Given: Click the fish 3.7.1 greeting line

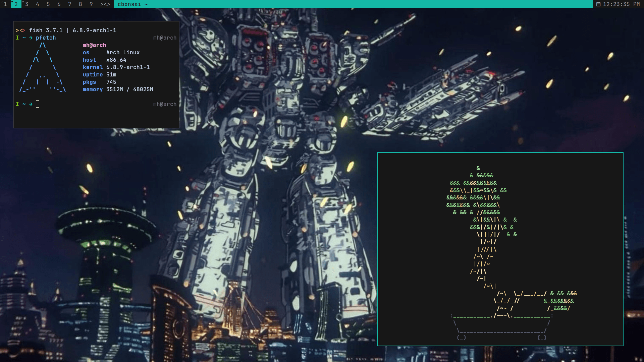Looking at the screenshot, I should click(x=72, y=30).
